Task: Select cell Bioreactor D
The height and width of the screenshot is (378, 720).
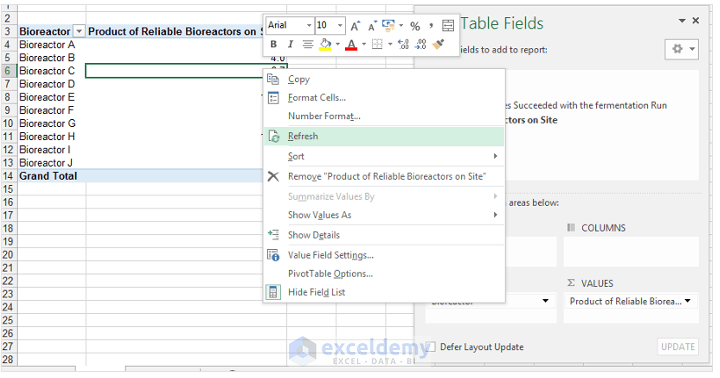Action: [51, 84]
